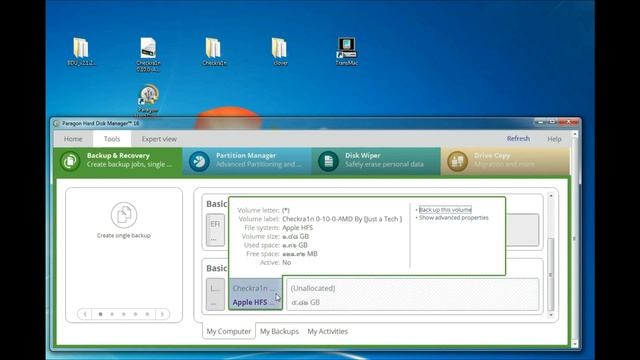
Task: Open the Checkra1n folder on the desktop
Action: pos(214,51)
